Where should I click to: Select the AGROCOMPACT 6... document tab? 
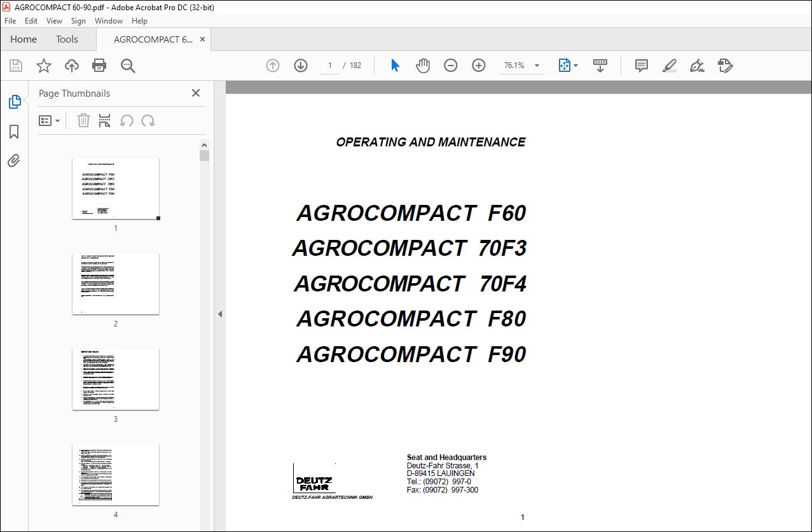[153, 39]
